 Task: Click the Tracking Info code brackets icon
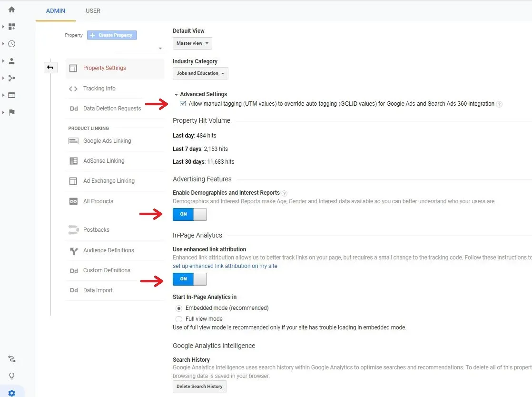click(73, 89)
